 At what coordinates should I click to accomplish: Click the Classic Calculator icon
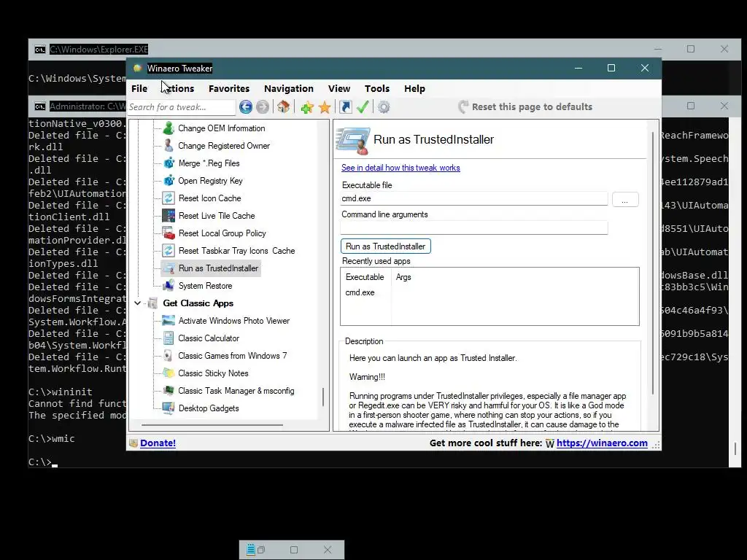(169, 338)
